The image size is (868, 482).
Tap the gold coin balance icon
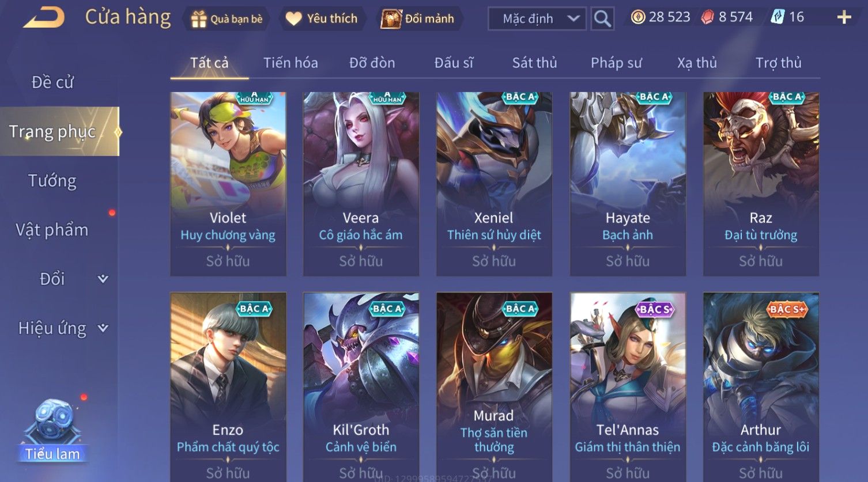[637, 17]
